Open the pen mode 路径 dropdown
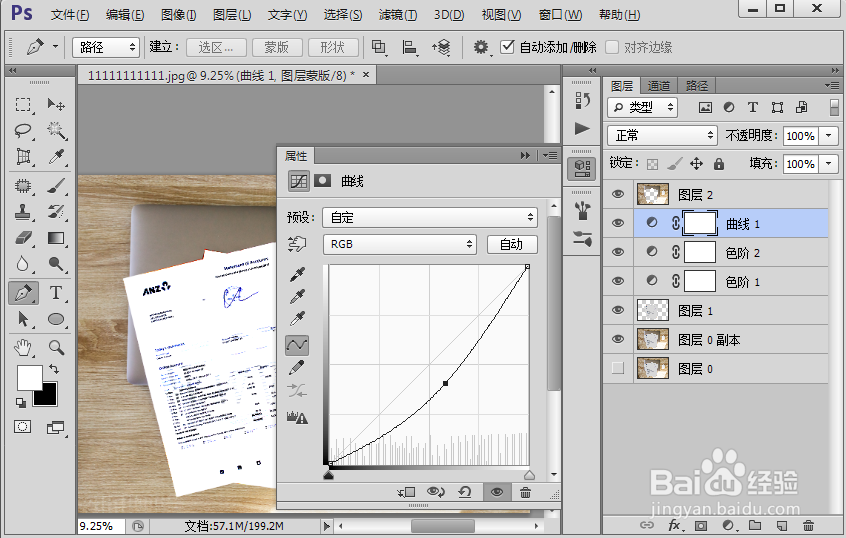846x538 pixels. click(106, 47)
